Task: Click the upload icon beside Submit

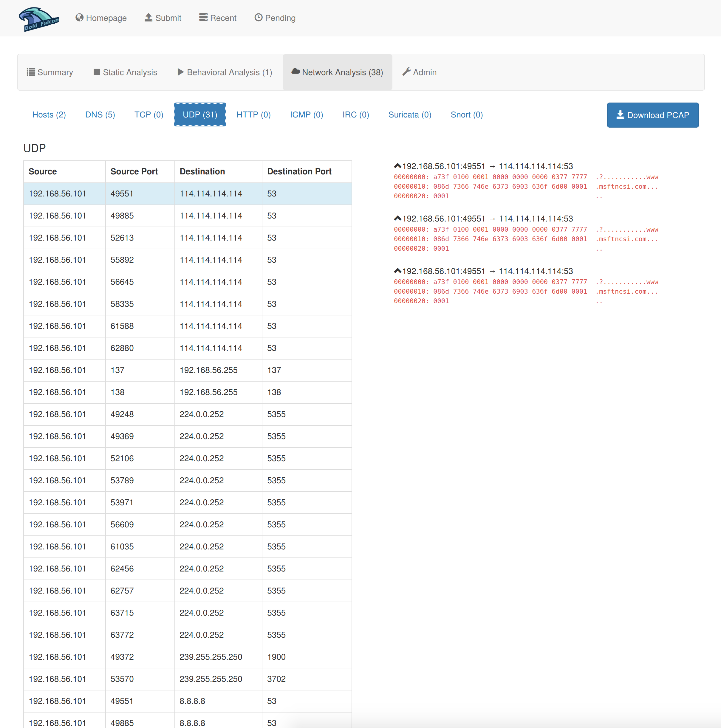Action: pos(148,18)
